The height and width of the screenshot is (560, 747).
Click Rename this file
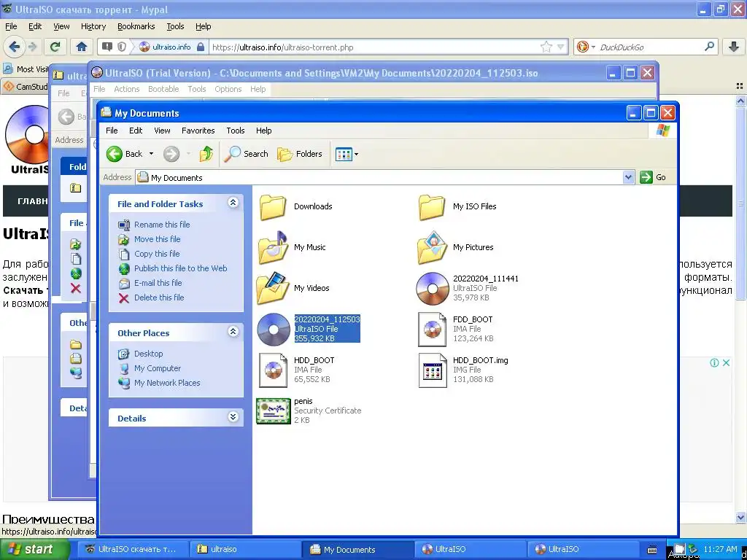pos(162,225)
